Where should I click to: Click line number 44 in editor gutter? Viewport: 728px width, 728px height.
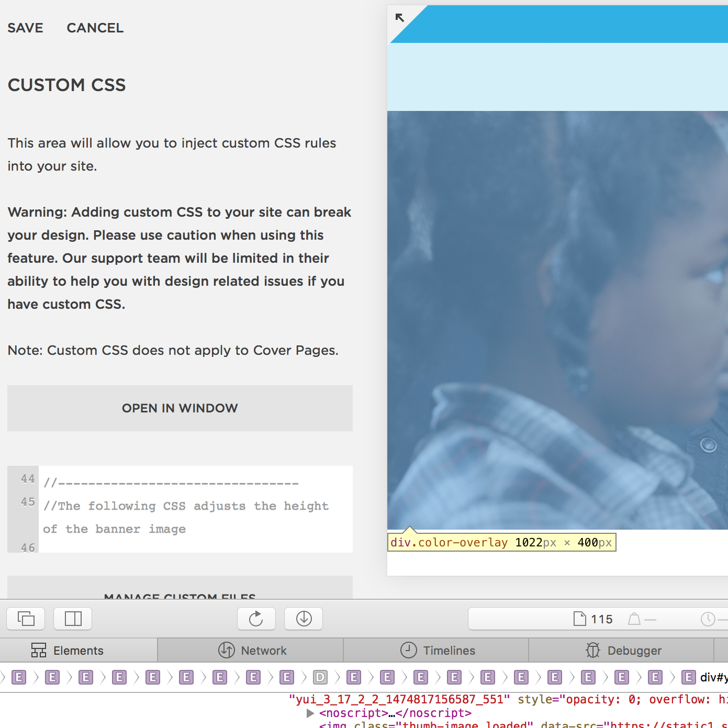(x=28, y=479)
